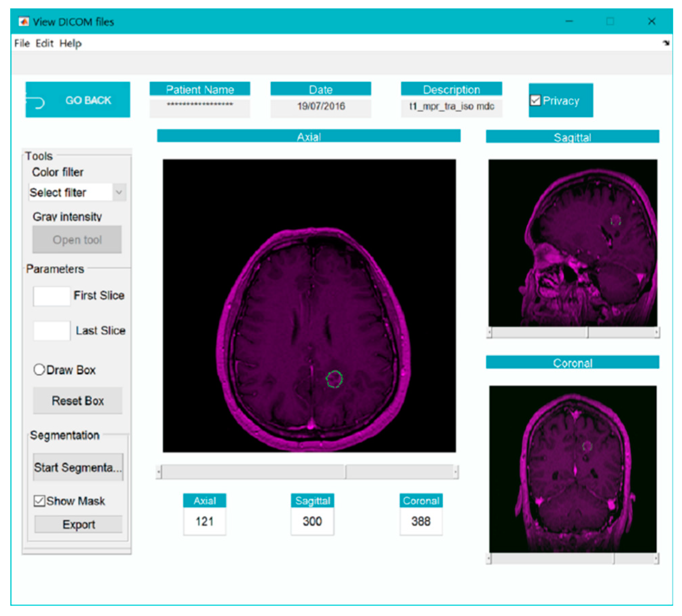Click the left arrow of Sagittal slider

(489, 332)
